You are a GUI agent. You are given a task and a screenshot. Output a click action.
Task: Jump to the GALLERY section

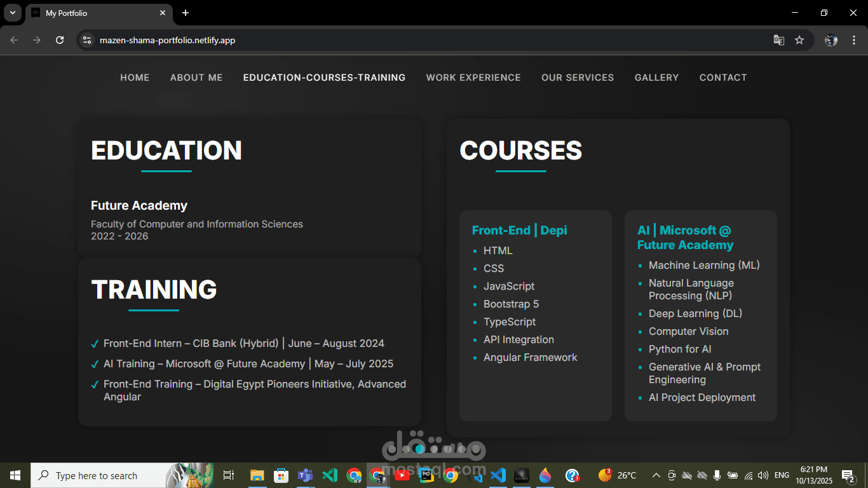click(x=656, y=78)
